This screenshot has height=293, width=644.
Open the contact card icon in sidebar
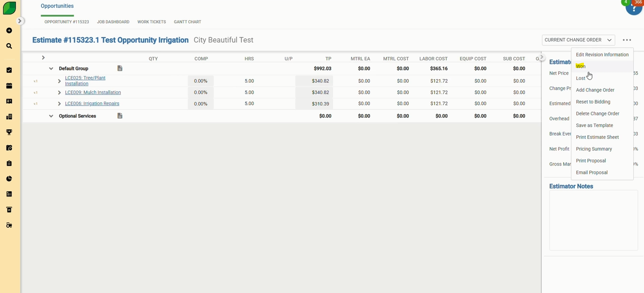pos(9,101)
